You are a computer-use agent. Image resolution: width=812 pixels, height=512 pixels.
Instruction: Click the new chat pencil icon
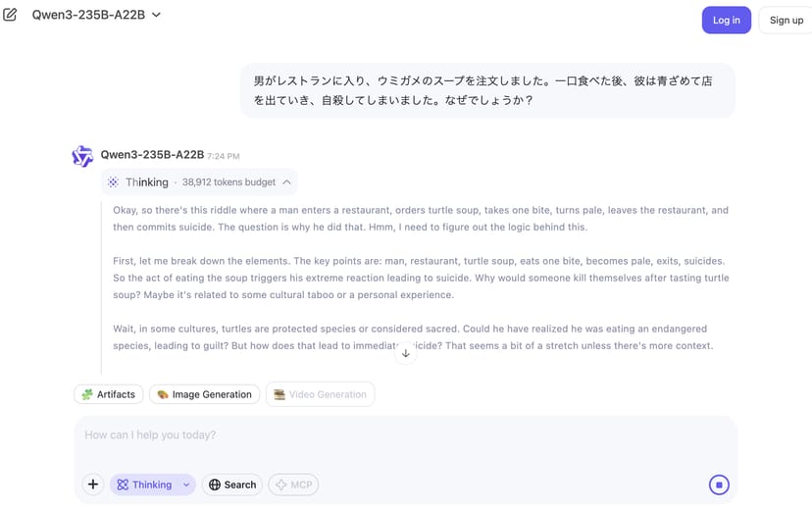11,15
